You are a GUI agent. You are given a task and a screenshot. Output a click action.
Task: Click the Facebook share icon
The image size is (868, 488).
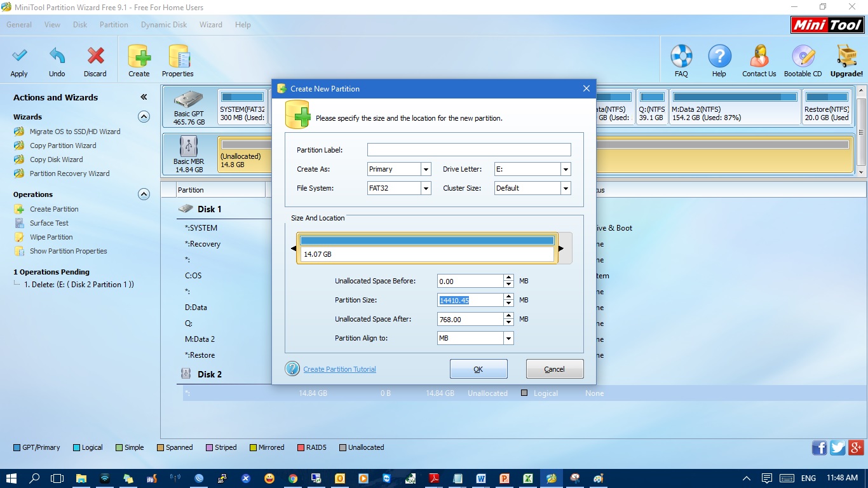coord(820,447)
